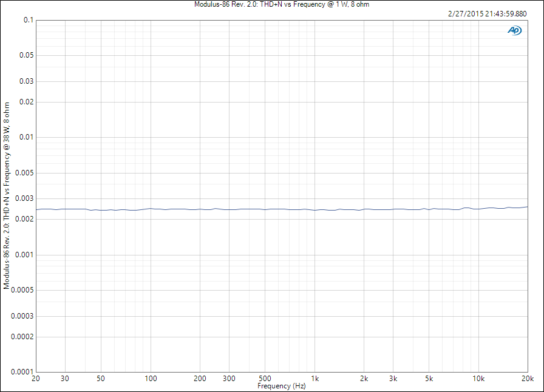Click the x-axis tick label '300'
The height and width of the screenshot is (392, 544).
tap(229, 379)
